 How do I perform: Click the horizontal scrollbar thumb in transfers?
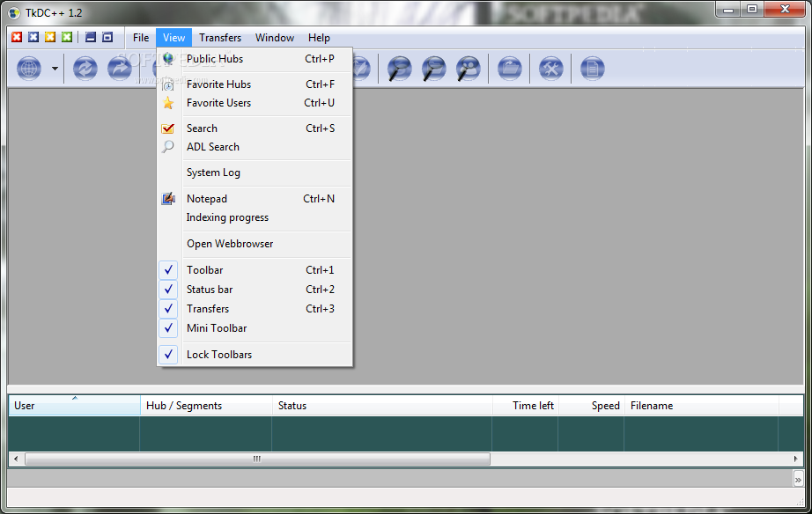[257, 459]
